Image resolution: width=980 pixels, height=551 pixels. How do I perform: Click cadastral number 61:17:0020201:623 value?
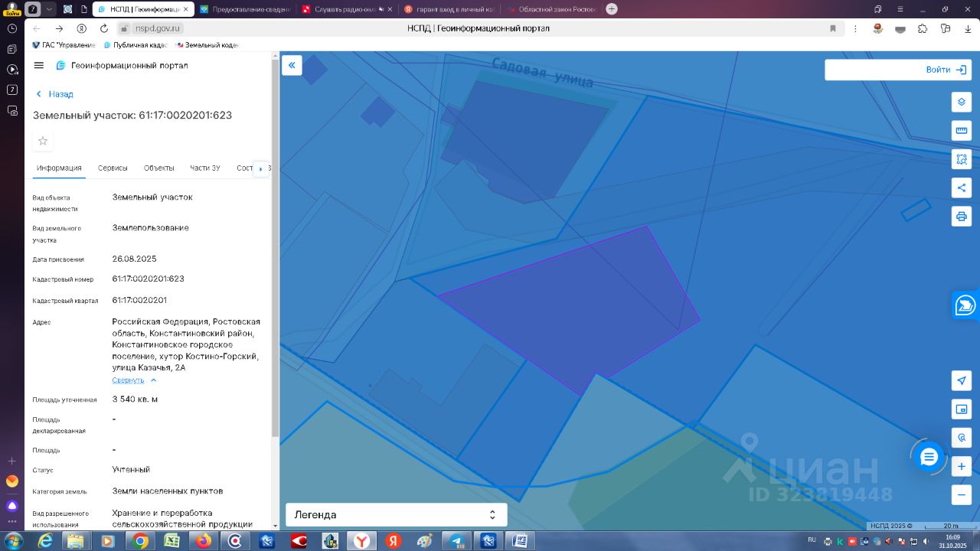148,279
